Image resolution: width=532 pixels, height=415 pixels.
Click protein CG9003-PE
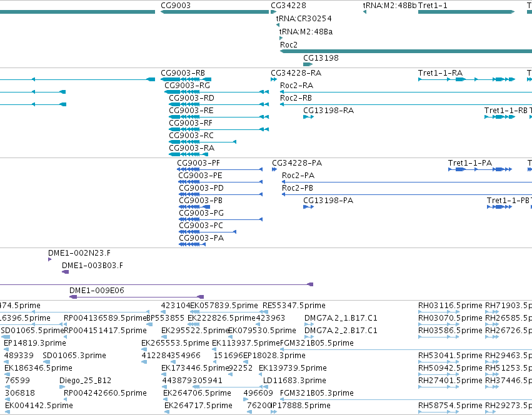[x=200, y=176]
